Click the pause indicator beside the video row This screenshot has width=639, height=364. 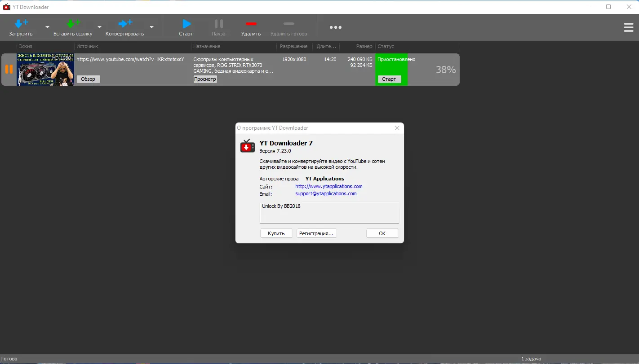[8, 69]
